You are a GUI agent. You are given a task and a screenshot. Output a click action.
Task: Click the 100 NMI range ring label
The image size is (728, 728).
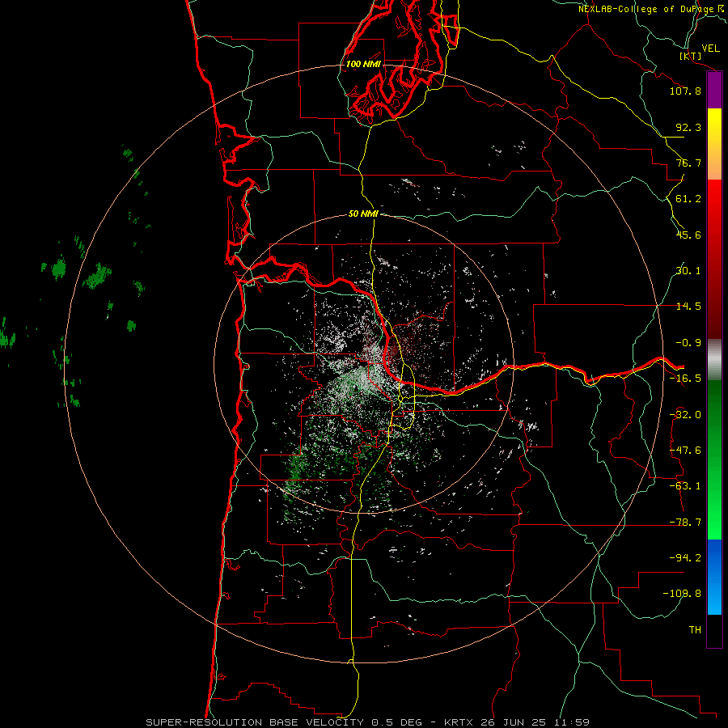[x=363, y=64]
